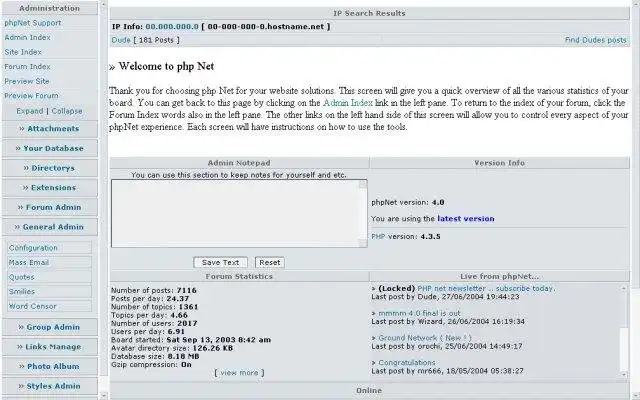Click Number of posts value 7116
This screenshot has height=400, width=640.
click(x=187, y=290)
